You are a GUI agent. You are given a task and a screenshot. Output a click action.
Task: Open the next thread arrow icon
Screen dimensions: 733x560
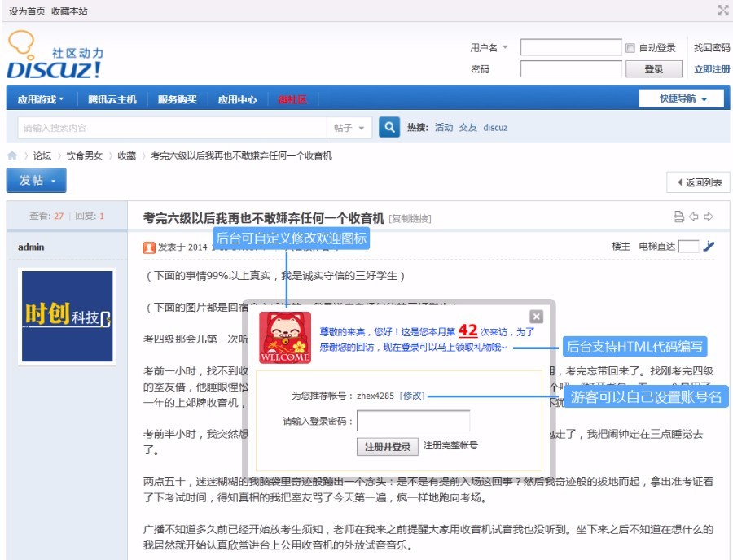coord(709,216)
